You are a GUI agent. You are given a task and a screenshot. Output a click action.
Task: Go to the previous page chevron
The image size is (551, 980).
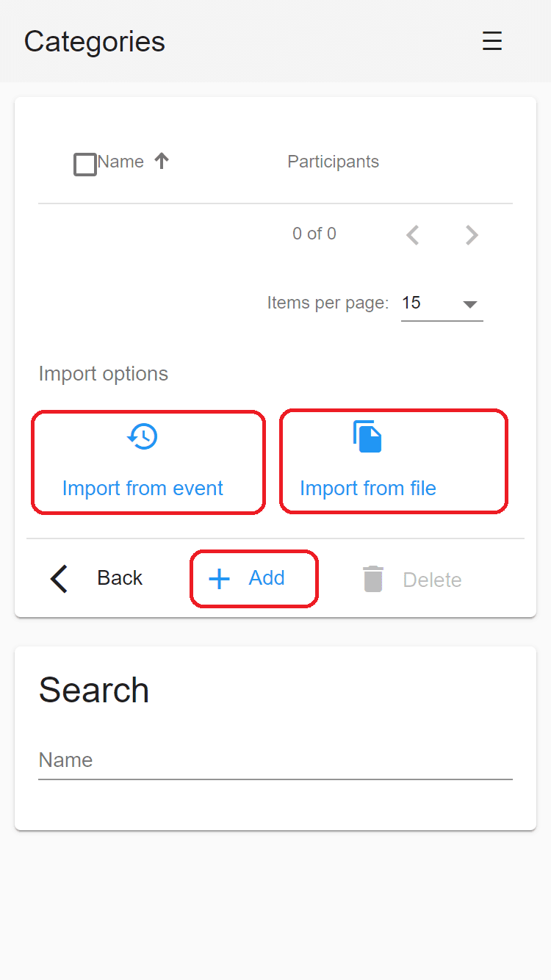[x=413, y=235]
